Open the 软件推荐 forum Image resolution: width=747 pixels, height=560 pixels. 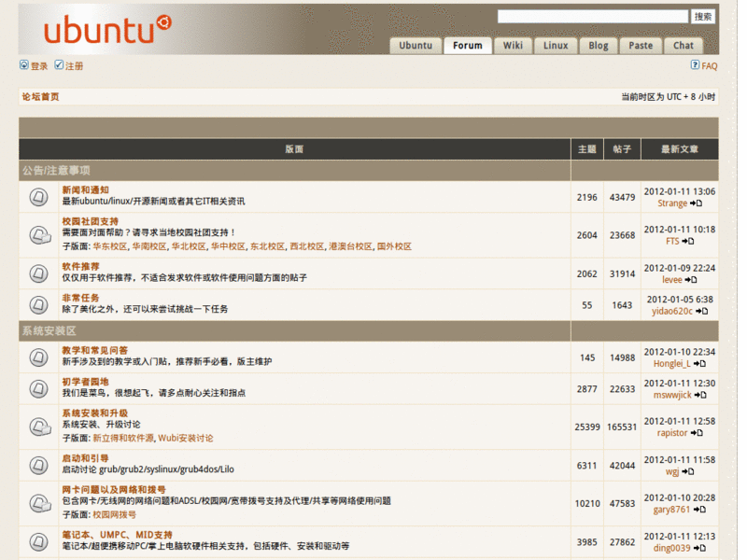coord(81,267)
